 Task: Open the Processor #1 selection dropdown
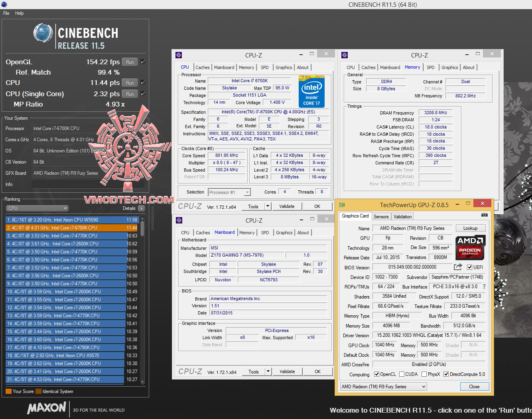coord(230,192)
